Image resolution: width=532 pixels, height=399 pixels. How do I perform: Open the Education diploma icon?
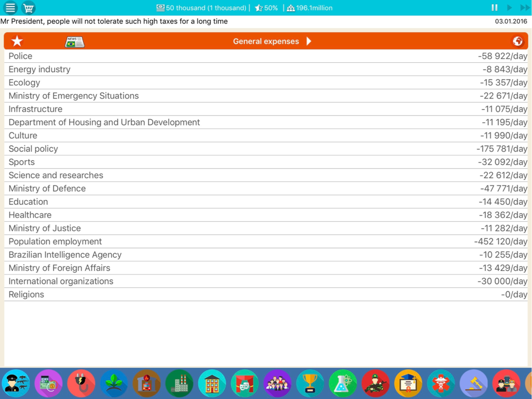(409, 384)
